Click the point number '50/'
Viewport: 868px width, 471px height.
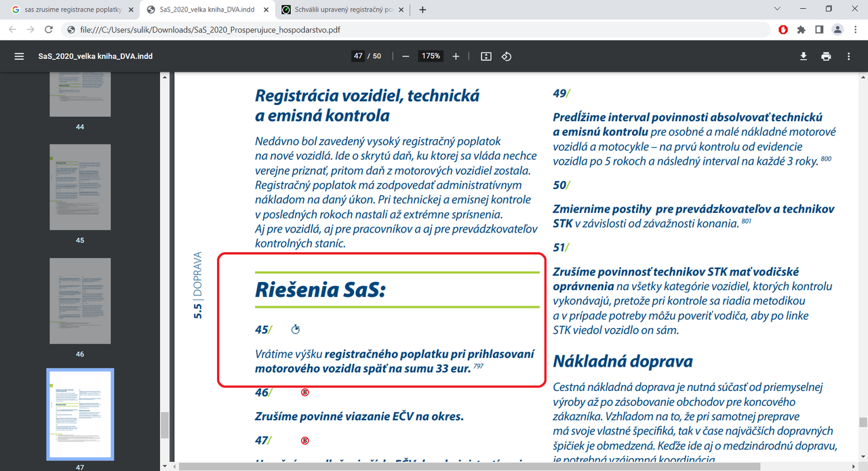(562, 185)
